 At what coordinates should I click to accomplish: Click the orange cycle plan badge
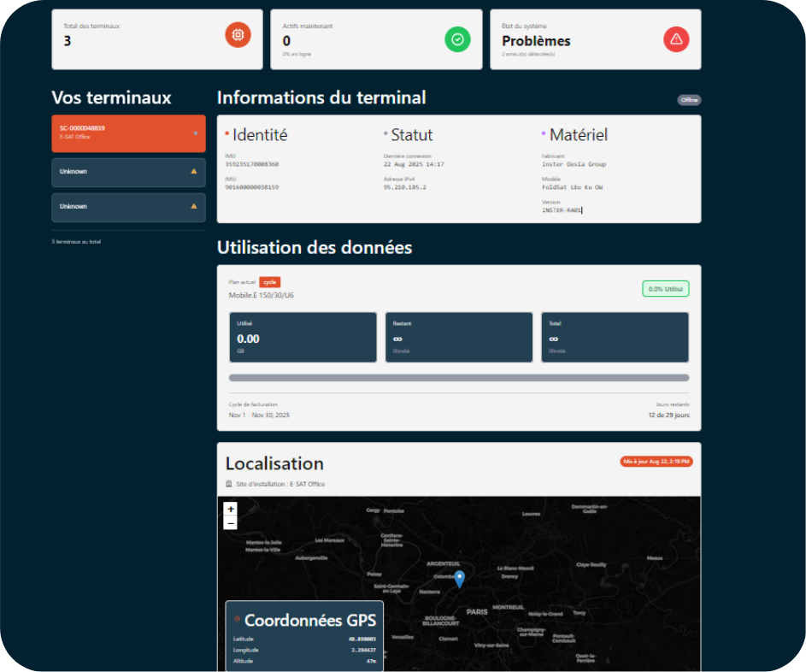click(x=269, y=282)
